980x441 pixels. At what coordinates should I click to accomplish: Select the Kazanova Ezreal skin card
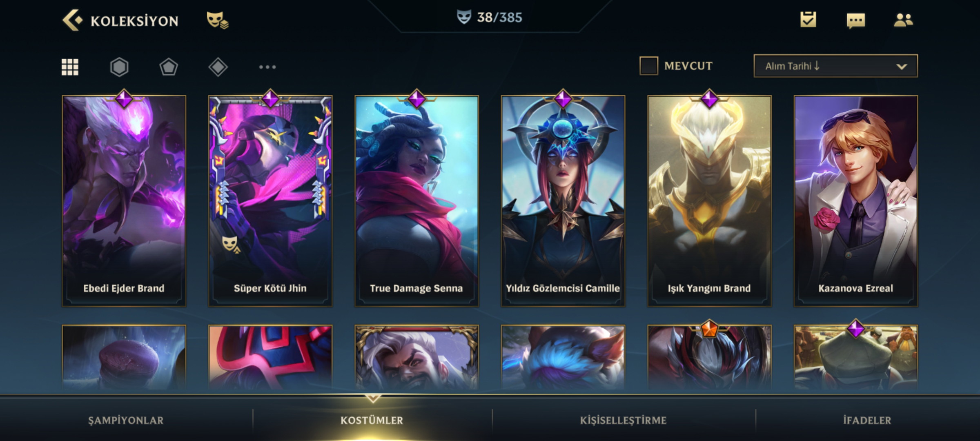(856, 201)
